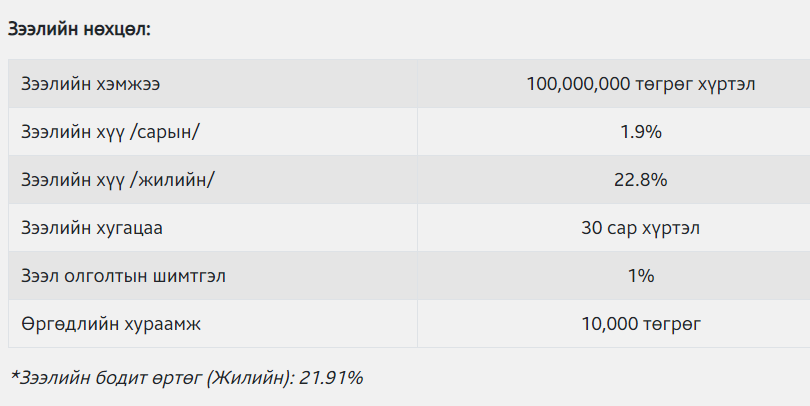
Task: Select the Зээлийн хүү /сарын/ label
Action: coord(110,132)
